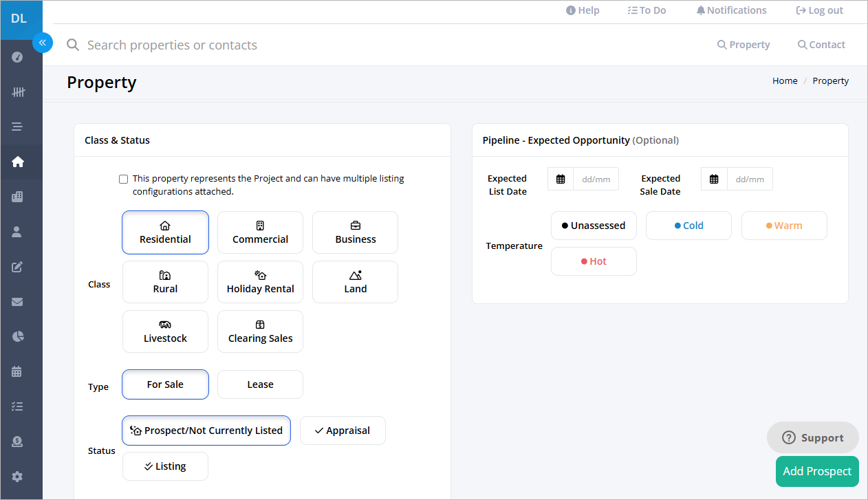The image size is (868, 500).
Task: Click the Add Prospect button
Action: pyautogui.click(x=817, y=471)
